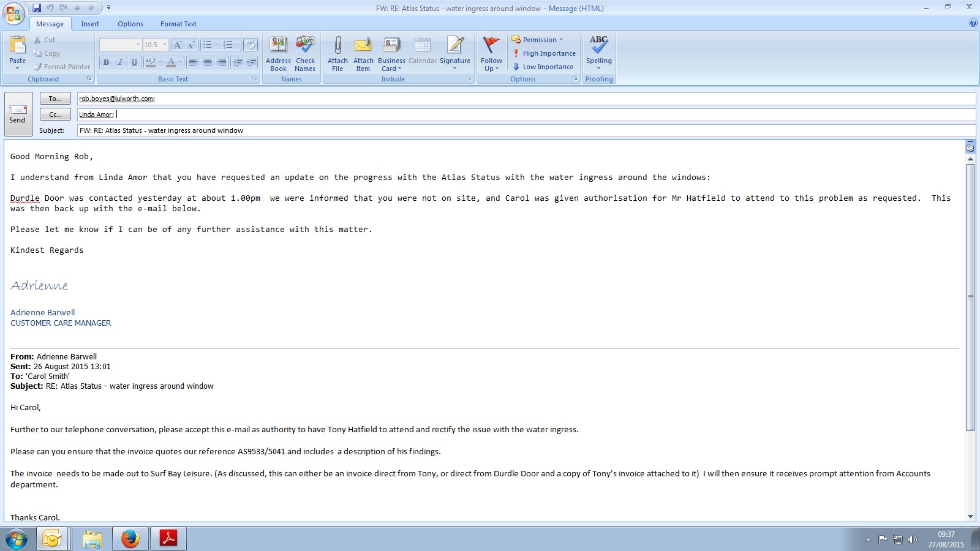Screen dimensions: 980x551
Task: Click the Clear Formatting icon
Action: (250, 45)
